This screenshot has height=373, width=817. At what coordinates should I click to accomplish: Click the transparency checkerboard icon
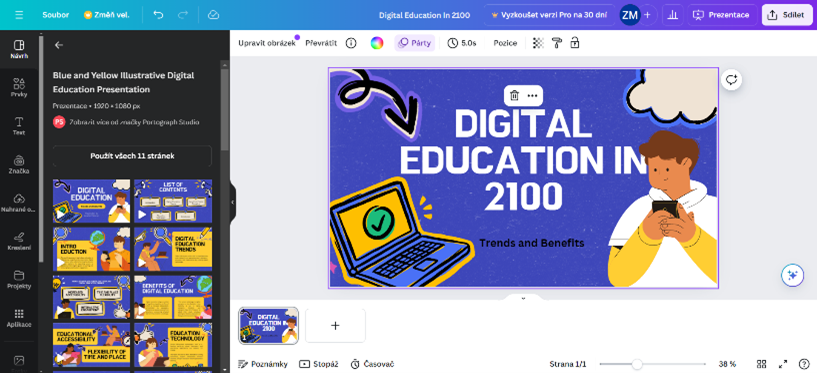point(538,43)
